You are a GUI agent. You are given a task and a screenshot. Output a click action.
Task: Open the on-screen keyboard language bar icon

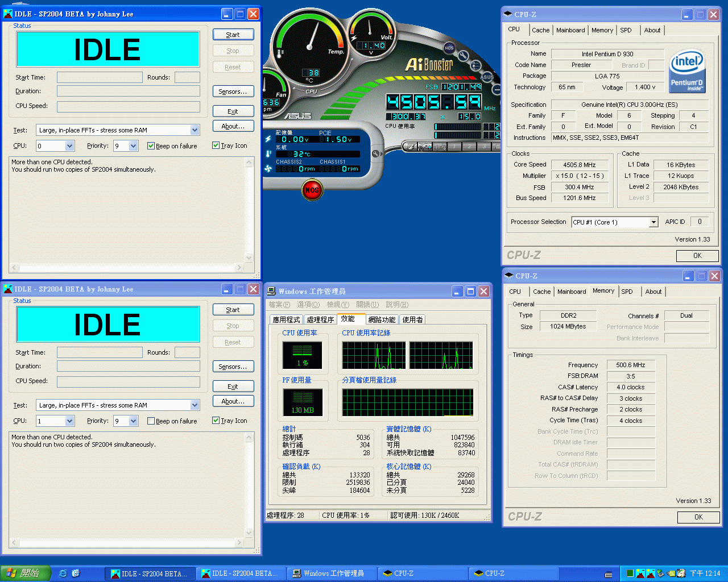click(x=609, y=574)
